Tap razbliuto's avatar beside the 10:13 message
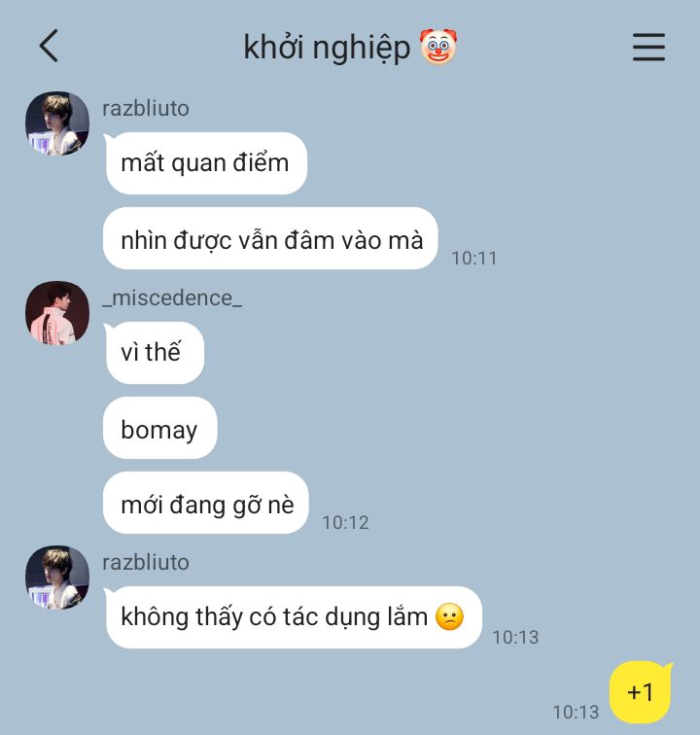This screenshot has width=700, height=735. (57, 577)
